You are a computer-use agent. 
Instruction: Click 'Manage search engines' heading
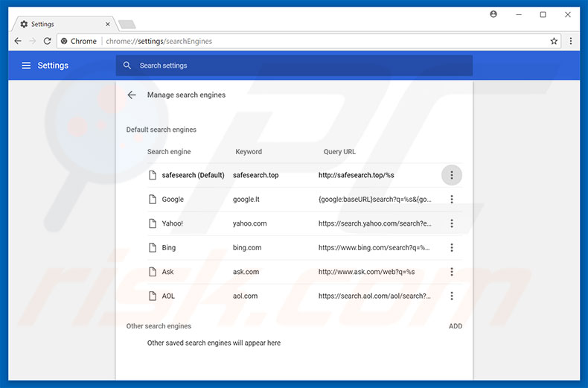(186, 95)
